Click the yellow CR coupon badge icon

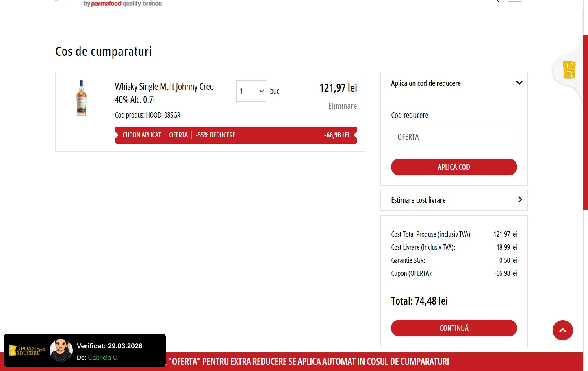point(569,70)
